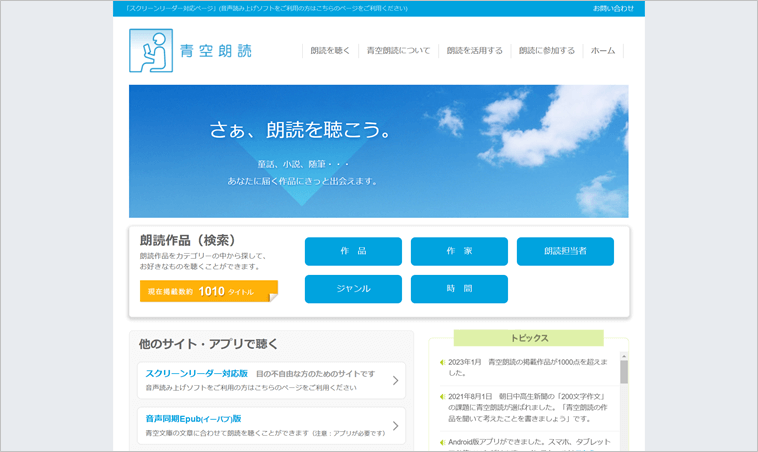The width and height of the screenshot is (758, 452).
Task: Follow the スクリーンリーダー対応ページ top bar link
Action: point(266,8)
